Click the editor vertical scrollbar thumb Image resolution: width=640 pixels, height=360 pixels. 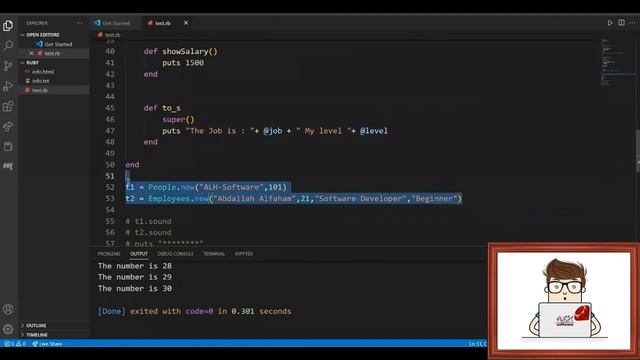click(638, 150)
